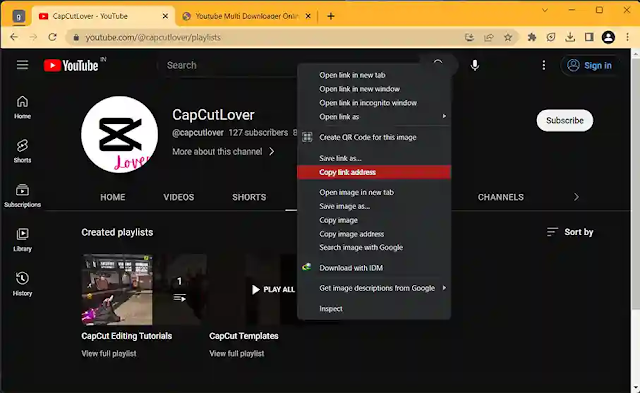Bookmark this page with the star icon

tap(508, 38)
